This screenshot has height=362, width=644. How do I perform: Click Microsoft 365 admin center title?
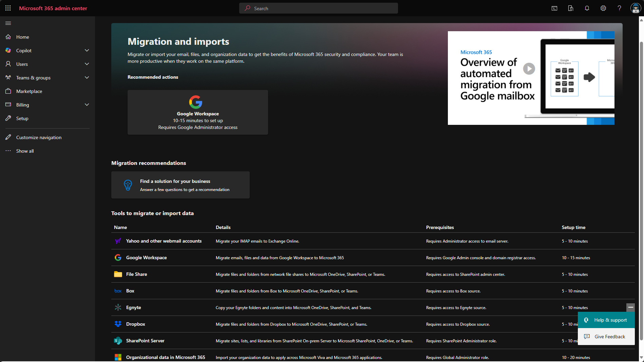[53, 8]
